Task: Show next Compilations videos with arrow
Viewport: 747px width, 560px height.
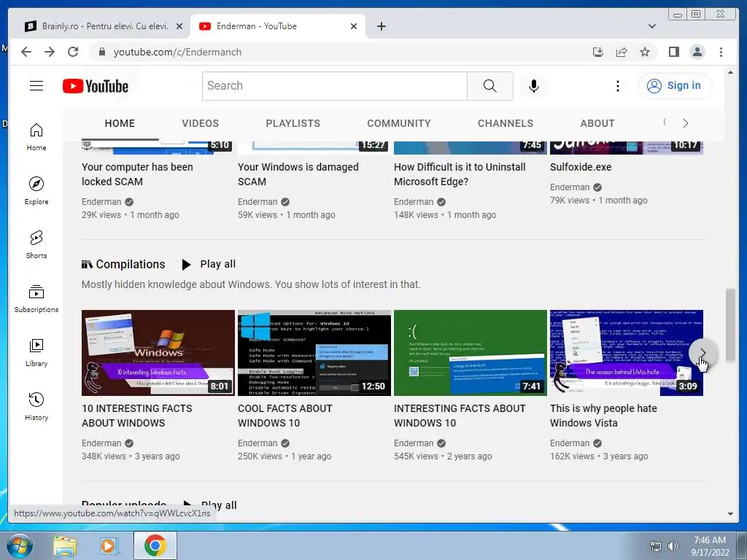Action: click(x=703, y=353)
